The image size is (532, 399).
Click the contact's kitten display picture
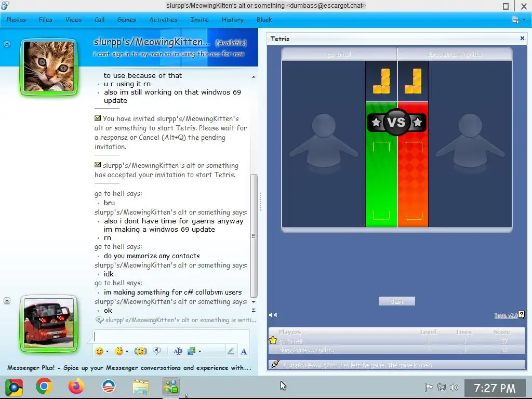[x=49, y=66]
